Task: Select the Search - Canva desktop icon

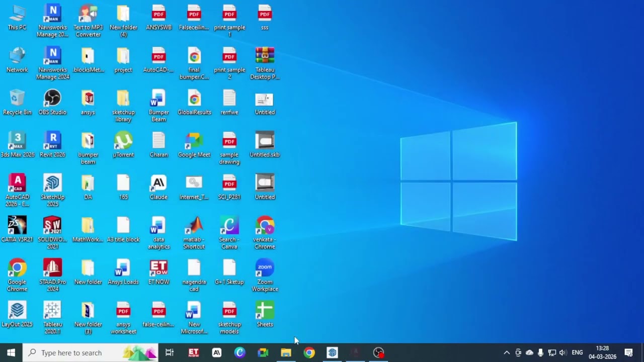Action: pyautogui.click(x=229, y=233)
